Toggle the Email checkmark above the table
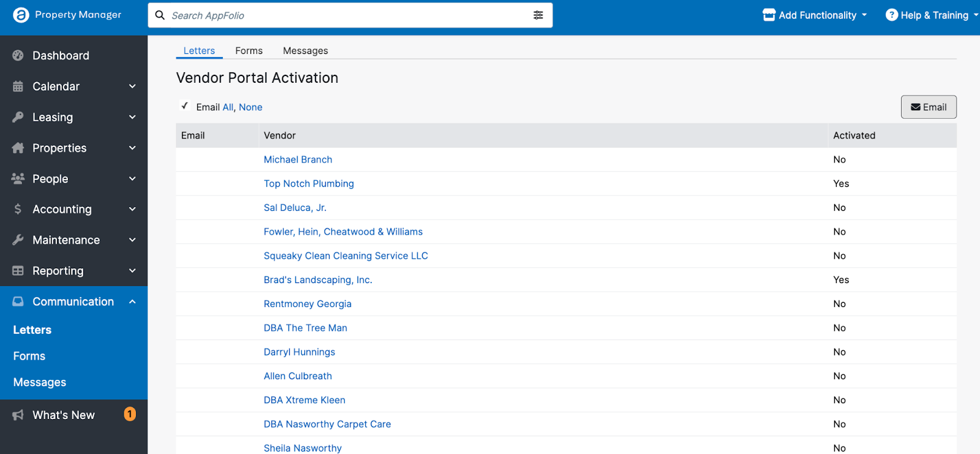The image size is (980, 454). pyautogui.click(x=184, y=105)
